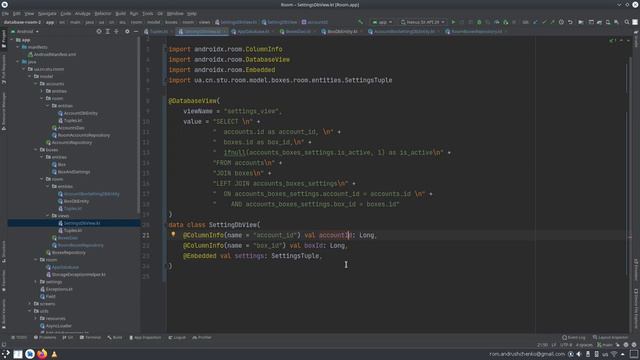Select StorageExceptionHelper.kt in the project tree
The image size is (640, 360).
76,274
